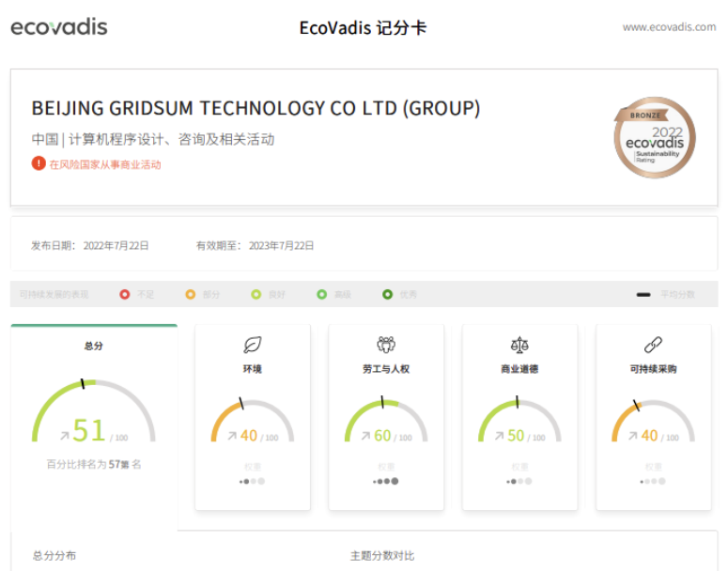Click the 主题分数对比 section heading
This screenshot has height=571, width=728.
381,556
